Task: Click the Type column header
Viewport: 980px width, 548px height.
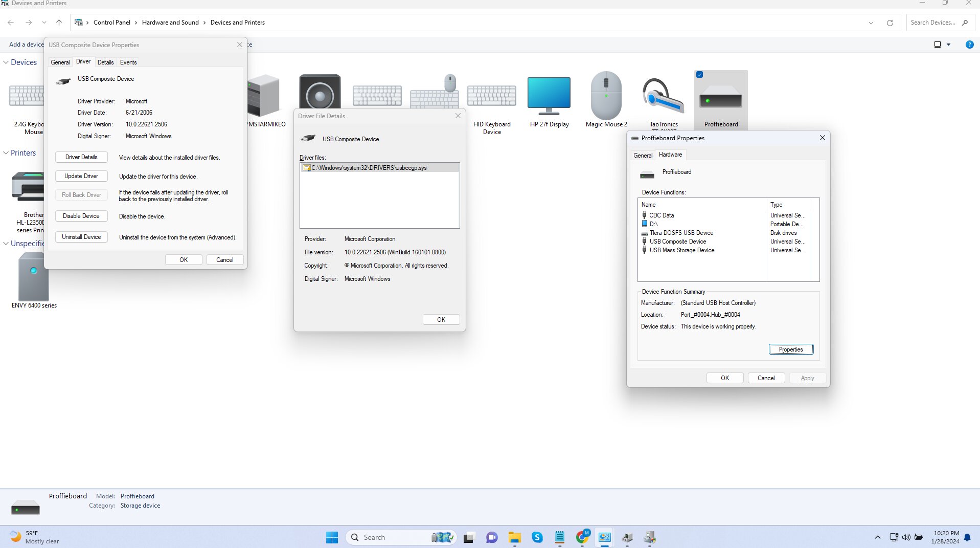Action: (788, 205)
